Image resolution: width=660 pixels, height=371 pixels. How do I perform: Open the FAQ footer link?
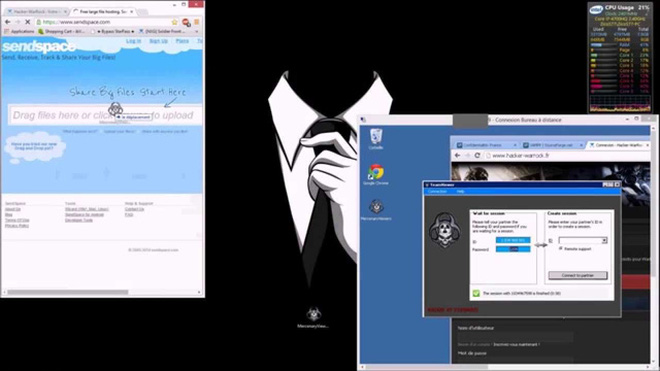(x=129, y=215)
